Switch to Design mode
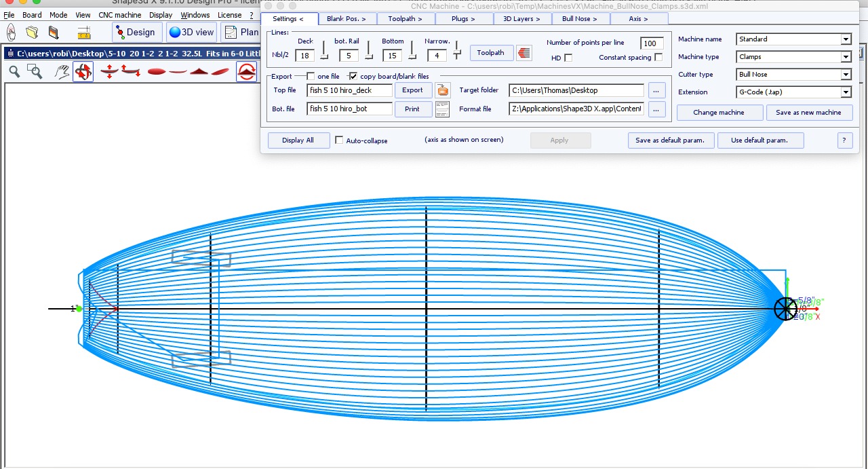The height and width of the screenshot is (469, 868). (136, 32)
